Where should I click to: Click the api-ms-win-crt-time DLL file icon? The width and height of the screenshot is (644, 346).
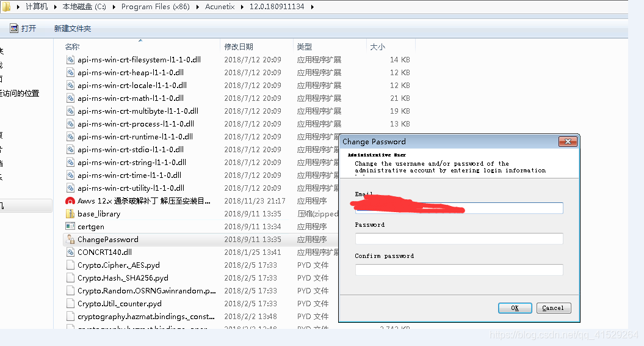click(x=70, y=175)
